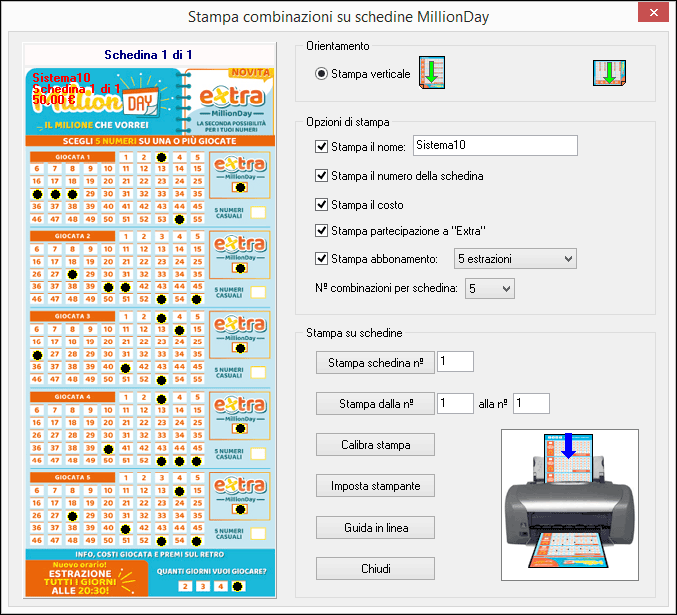Screen dimensions: 677x615
Task: Click the Extra marked box in Giocata 1
Action: (240, 187)
